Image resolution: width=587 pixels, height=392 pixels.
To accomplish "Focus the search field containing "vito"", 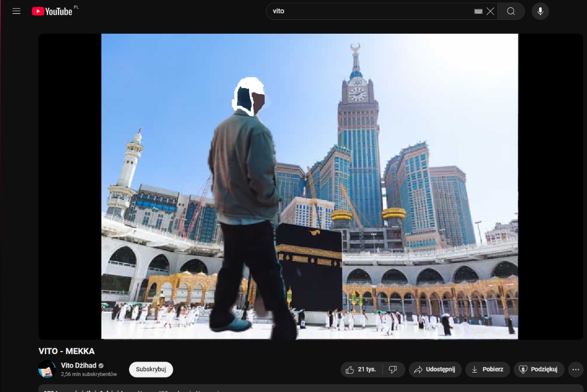I will click(x=365, y=11).
